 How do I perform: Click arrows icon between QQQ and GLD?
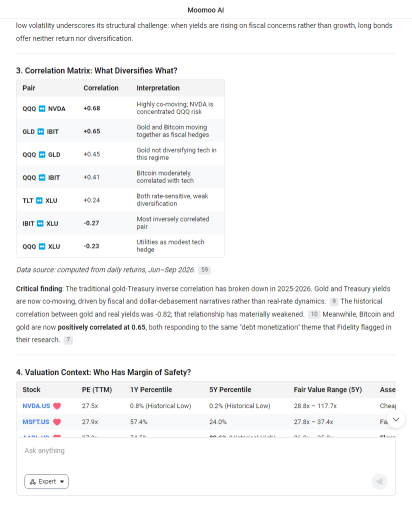[x=42, y=155]
